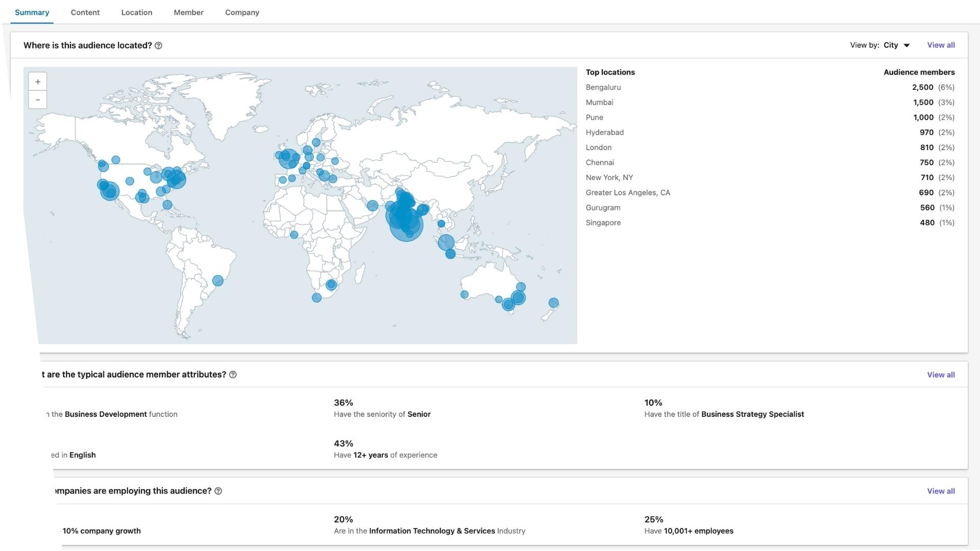Select the Singapore row in Top locations

click(x=603, y=222)
